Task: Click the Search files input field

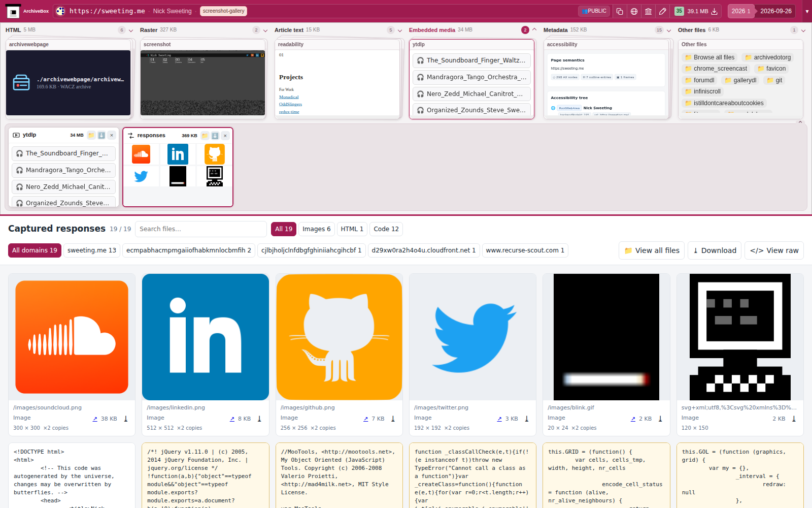Action: [x=201, y=229]
